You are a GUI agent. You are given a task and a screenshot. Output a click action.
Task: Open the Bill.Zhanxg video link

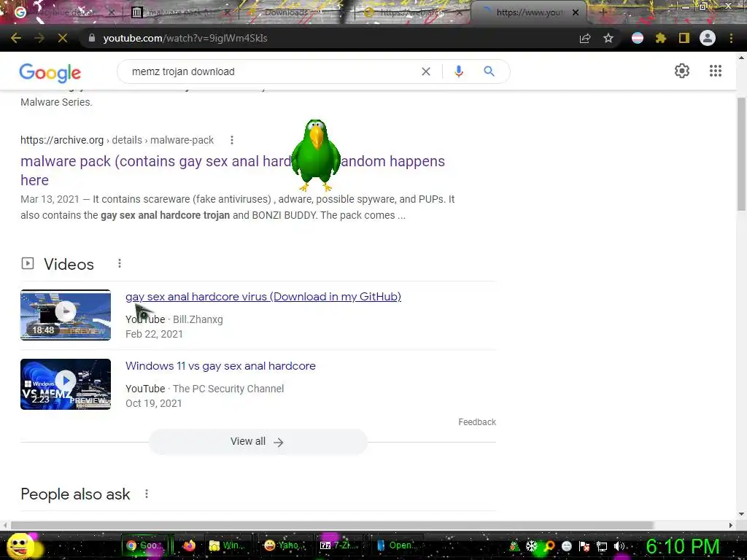click(263, 297)
